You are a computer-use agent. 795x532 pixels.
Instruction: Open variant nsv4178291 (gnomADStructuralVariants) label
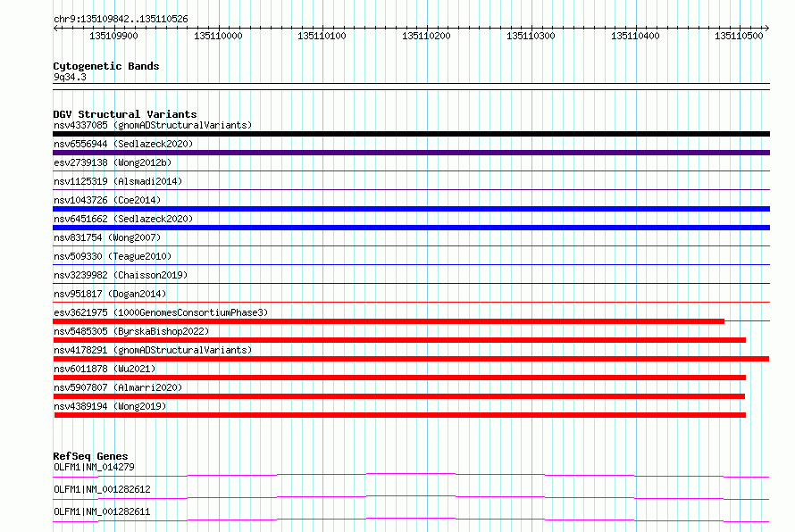tap(153, 350)
